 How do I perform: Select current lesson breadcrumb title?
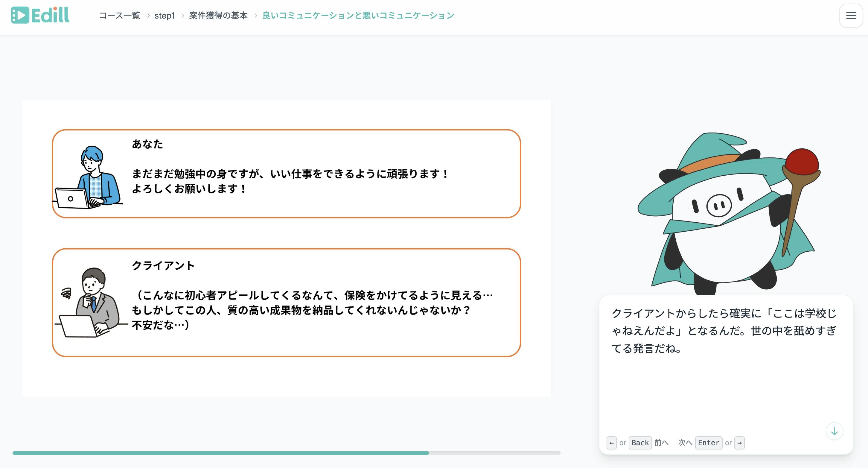coord(358,16)
